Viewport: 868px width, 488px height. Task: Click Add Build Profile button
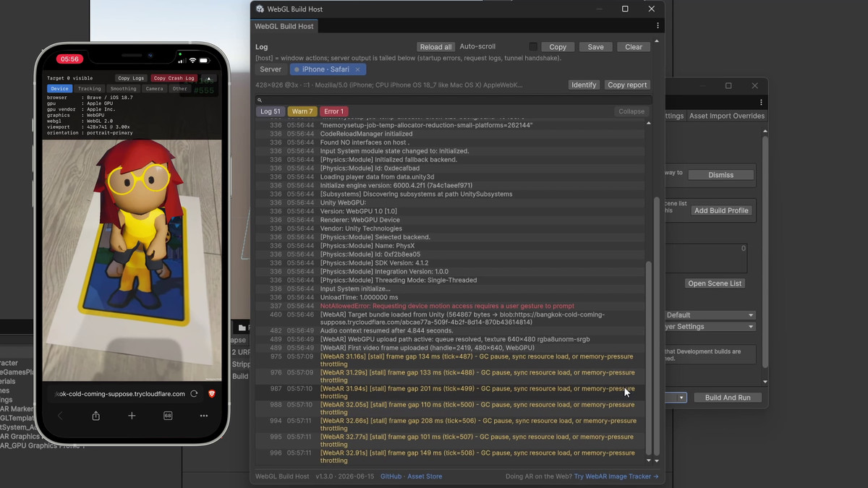tap(721, 210)
